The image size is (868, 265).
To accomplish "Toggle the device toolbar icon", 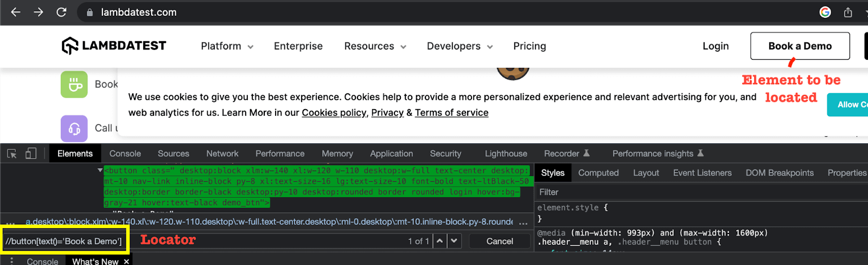I will 31,154.
